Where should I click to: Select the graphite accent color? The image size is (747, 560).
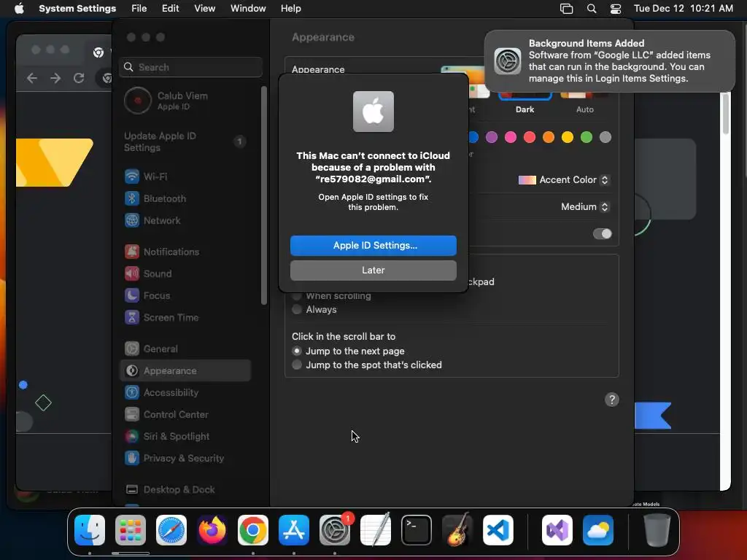(x=605, y=137)
